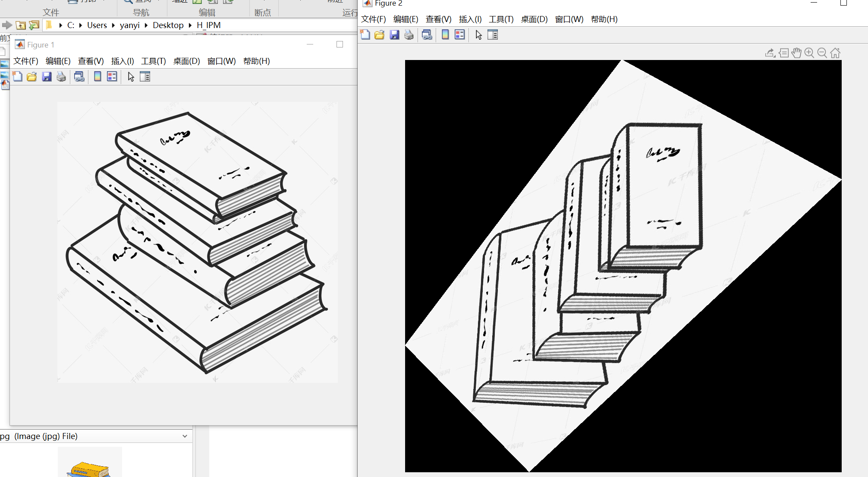Toggle Edit Plot arrow in Figure 1 toolbar
Image resolution: width=868 pixels, height=477 pixels.
coord(131,77)
